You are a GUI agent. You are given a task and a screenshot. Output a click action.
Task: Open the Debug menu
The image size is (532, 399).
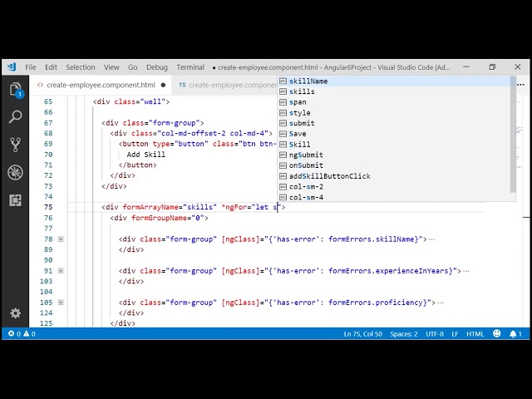point(157,67)
